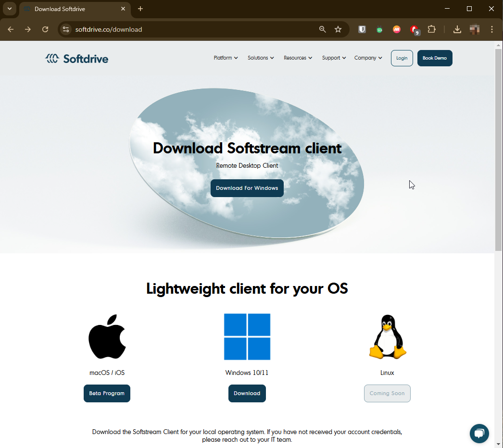The width and height of the screenshot is (503, 448).
Task: Click the Coming Soon Linux button
Action: click(x=387, y=393)
